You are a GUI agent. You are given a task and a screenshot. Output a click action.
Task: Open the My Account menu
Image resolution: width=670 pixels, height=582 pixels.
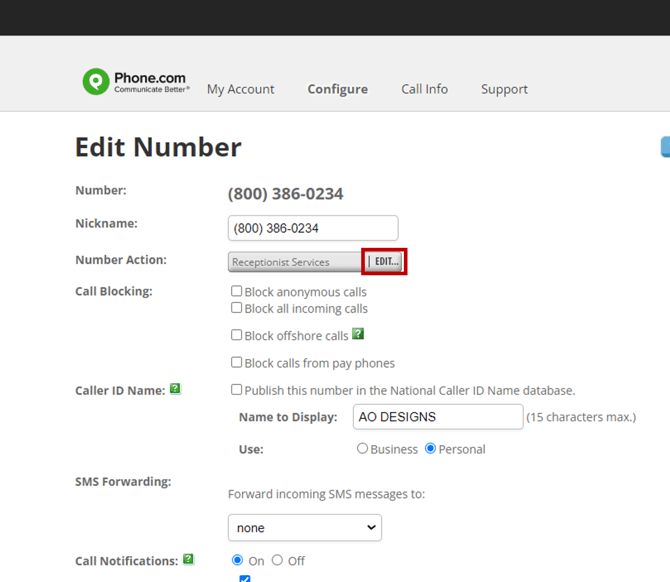coord(241,89)
